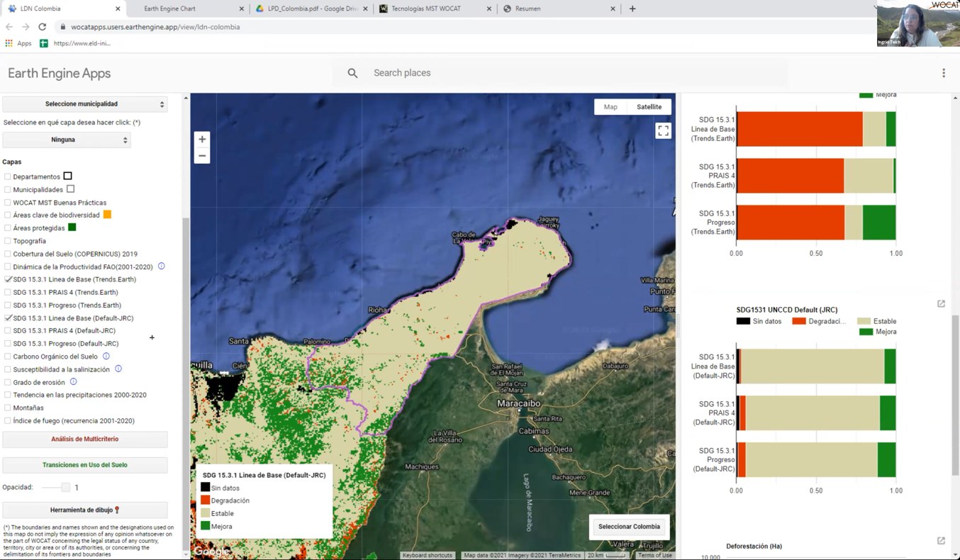Image resolution: width=960 pixels, height=560 pixels.
Task: Switch to the Earth Engine Chart tab
Action: [188, 9]
